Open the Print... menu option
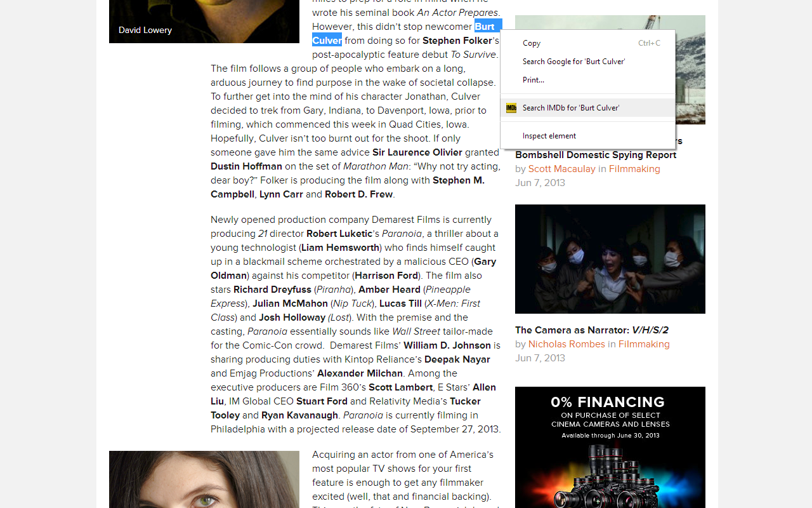812x508 pixels. (533, 80)
